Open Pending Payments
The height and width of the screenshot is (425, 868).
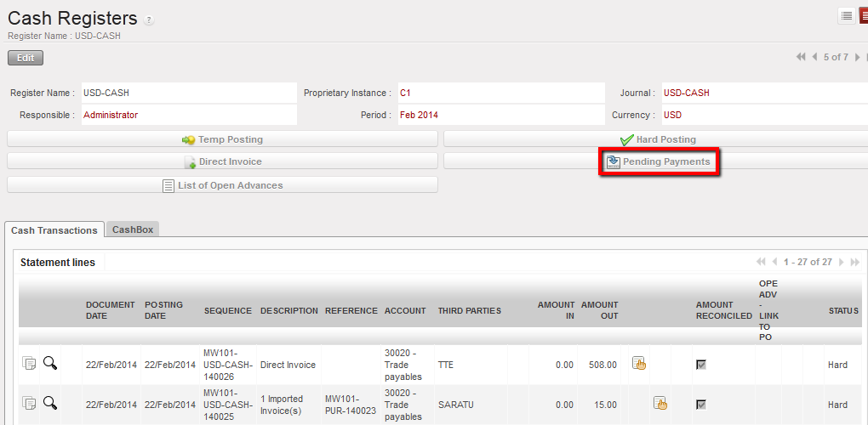659,161
